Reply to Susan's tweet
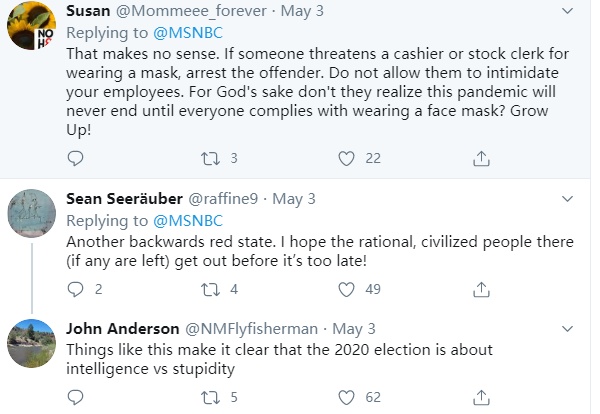The image size is (600, 414). pyautogui.click(x=76, y=157)
